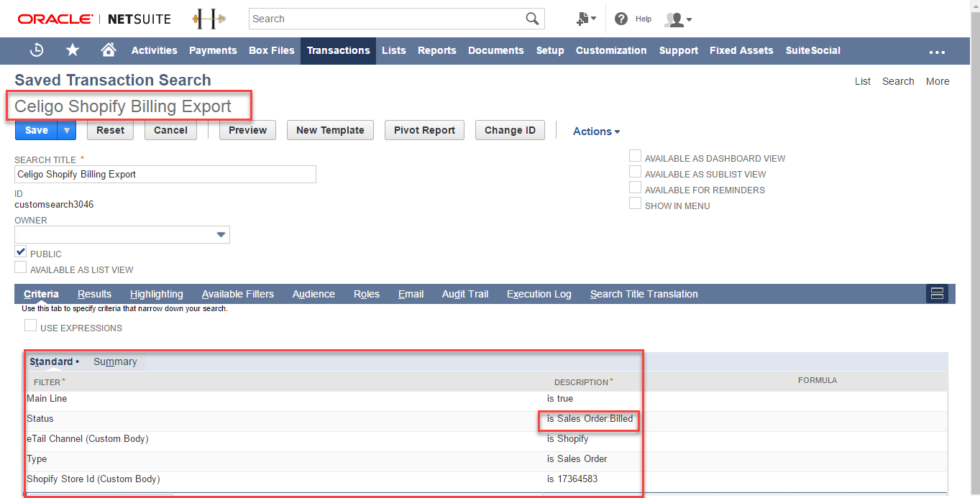Switch to the Execution Log tab

(x=539, y=294)
